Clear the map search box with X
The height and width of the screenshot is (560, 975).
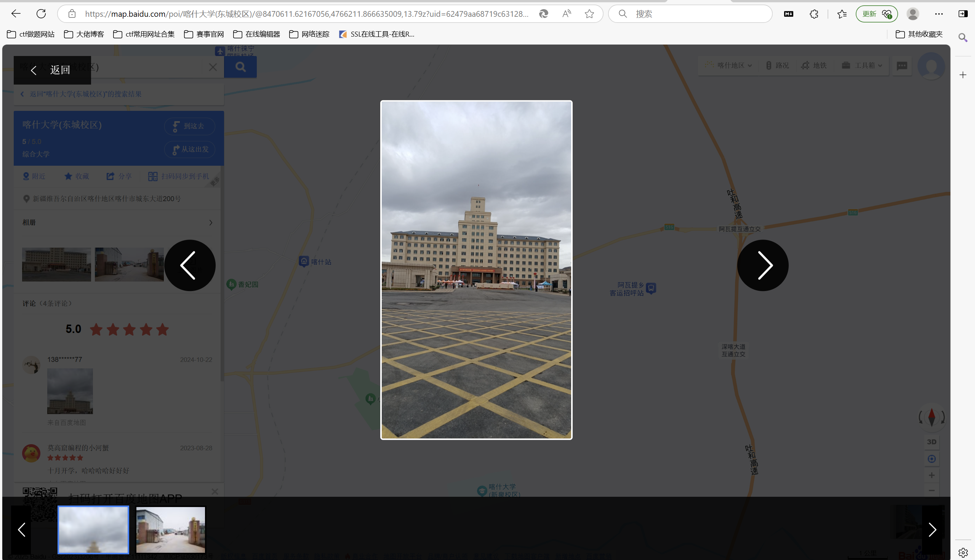tap(213, 67)
